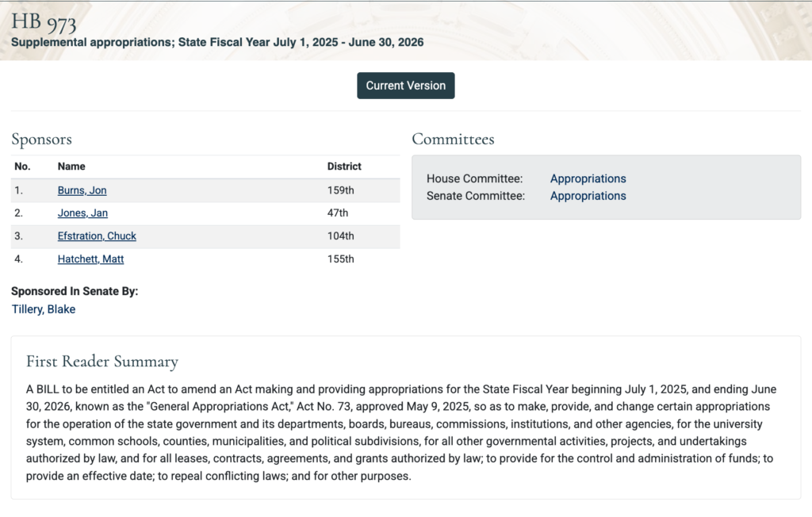The image size is (812, 517).
Task: Open the Jones, Jan sponsor link
Action: (x=82, y=213)
